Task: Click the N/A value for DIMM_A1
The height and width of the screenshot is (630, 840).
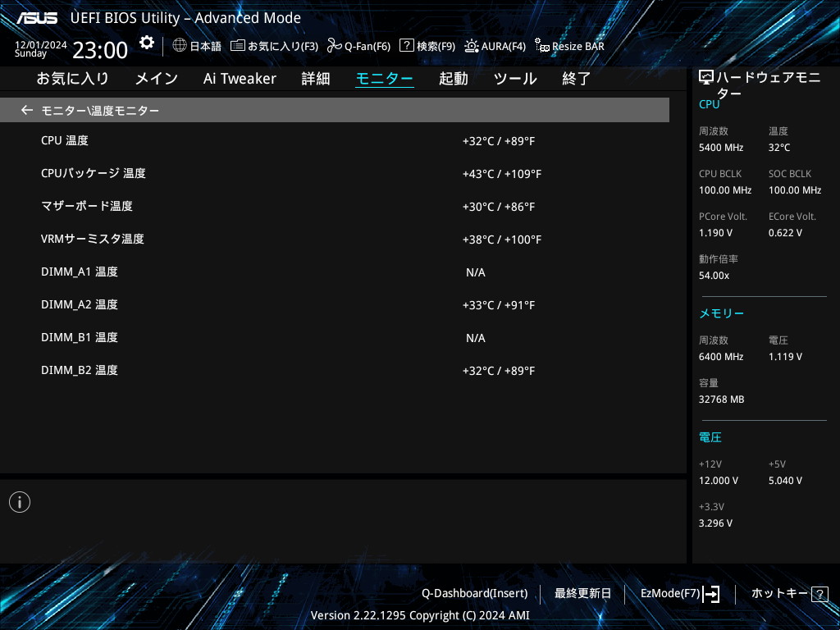Action: pos(476,272)
